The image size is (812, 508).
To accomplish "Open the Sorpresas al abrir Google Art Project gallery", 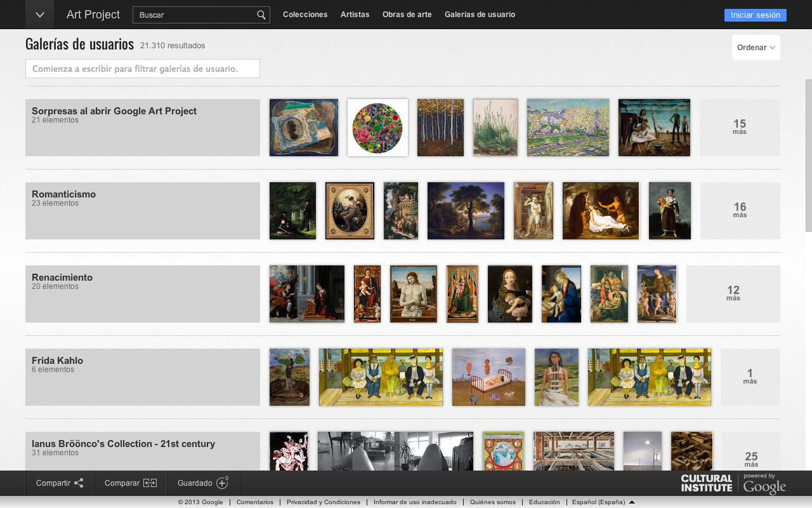I will 143,128.
